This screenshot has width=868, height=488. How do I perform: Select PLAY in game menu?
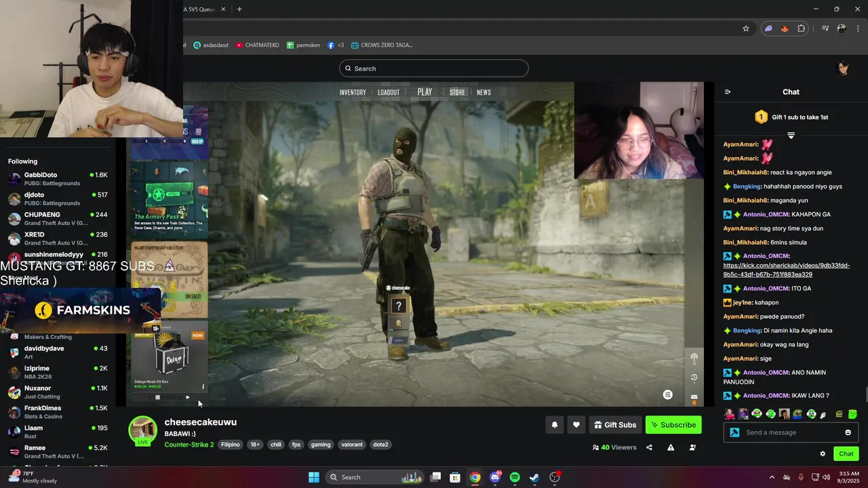pyautogui.click(x=425, y=92)
